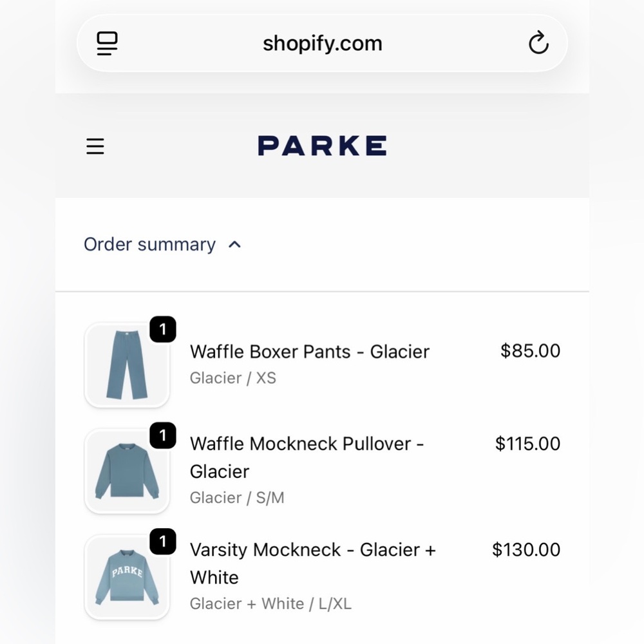
Task: Click the $130.00 price
Action: (x=526, y=550)
